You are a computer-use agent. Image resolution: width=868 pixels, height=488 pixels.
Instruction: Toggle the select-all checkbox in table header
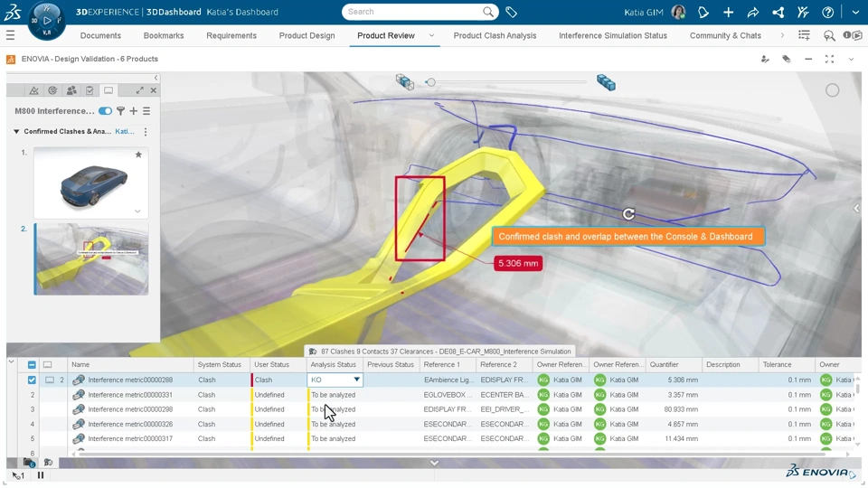[32, 364]
